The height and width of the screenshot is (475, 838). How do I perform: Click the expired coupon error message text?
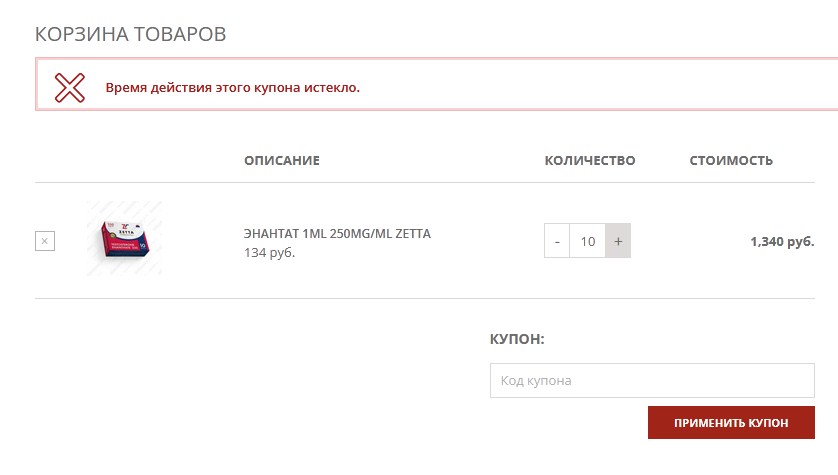232,87
